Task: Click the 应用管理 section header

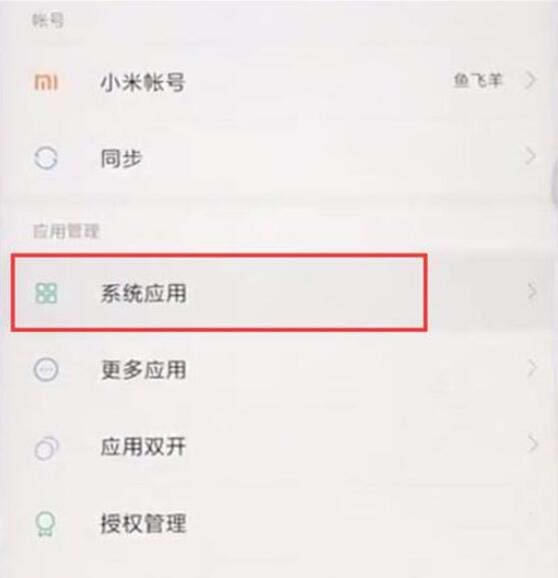Action: click(66, 231)
